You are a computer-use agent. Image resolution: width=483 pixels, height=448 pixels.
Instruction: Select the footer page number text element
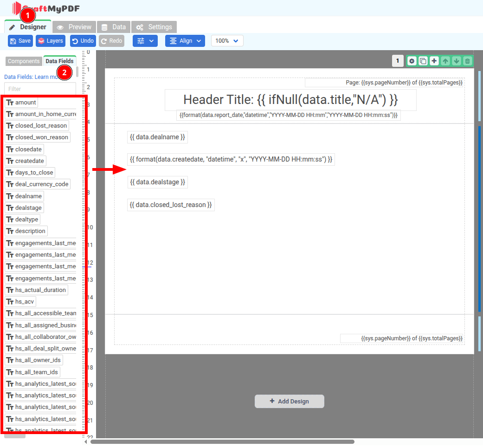pyautogui.click(x=402, y=338)
